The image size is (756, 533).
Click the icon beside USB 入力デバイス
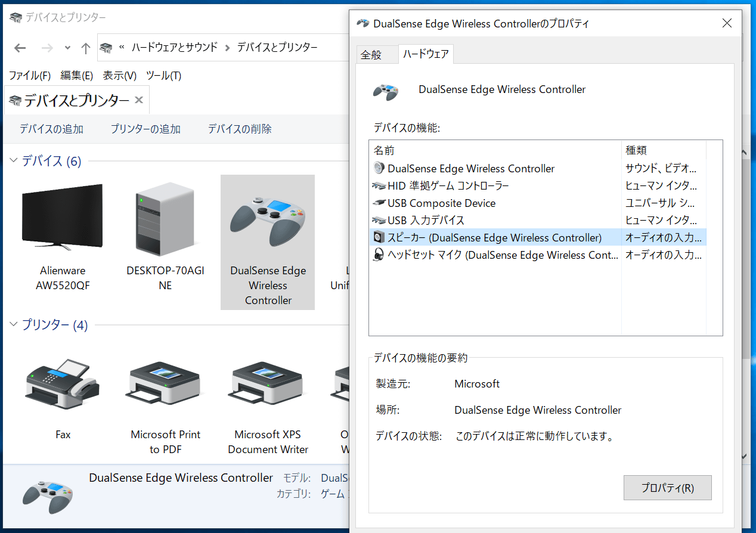click(379, 221)
